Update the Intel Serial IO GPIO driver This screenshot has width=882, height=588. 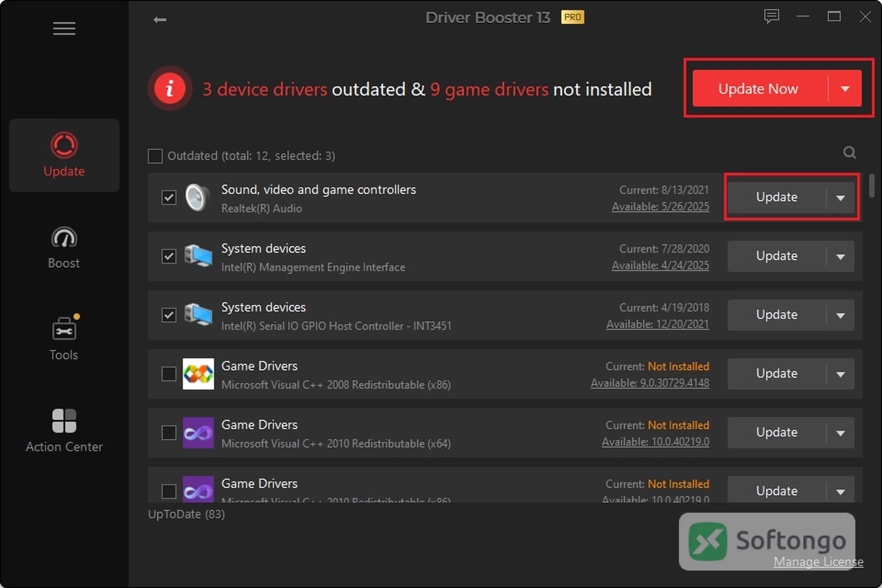tap(776, 315)
